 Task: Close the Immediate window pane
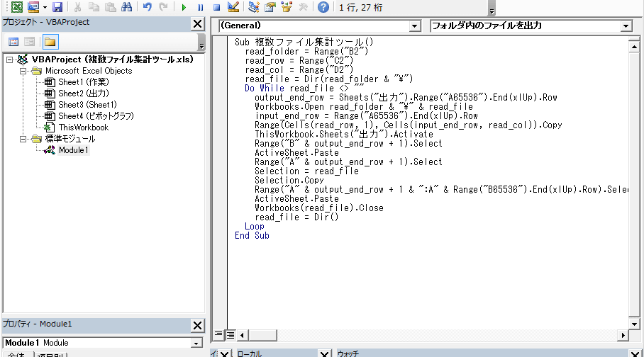click(x=224, y=353)
